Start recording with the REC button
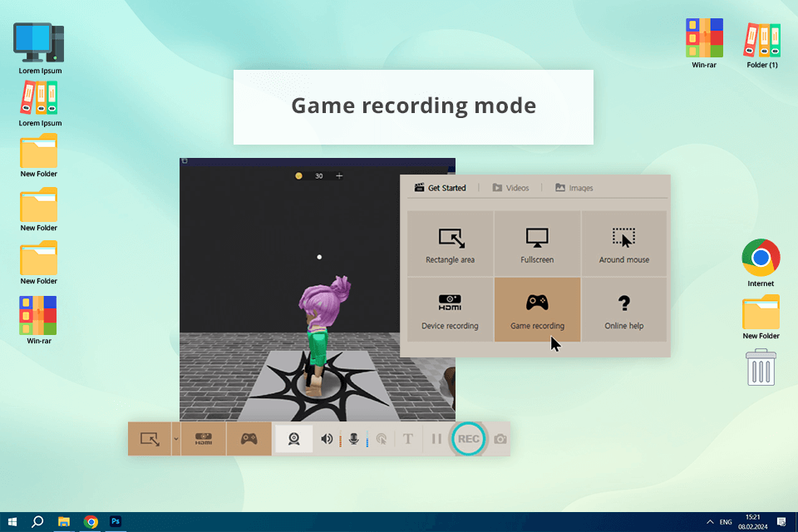This screenshot has height=532, width=798. coord(468,439)
